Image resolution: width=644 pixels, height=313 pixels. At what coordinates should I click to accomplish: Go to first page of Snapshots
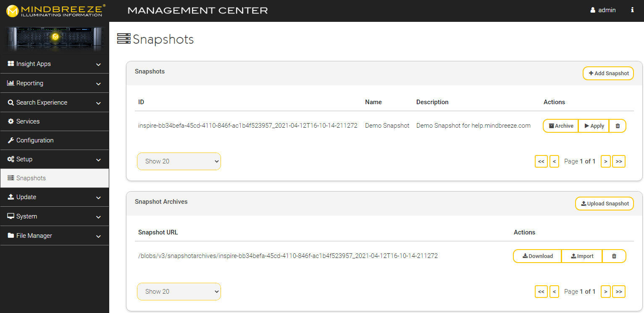pos(541,161)
